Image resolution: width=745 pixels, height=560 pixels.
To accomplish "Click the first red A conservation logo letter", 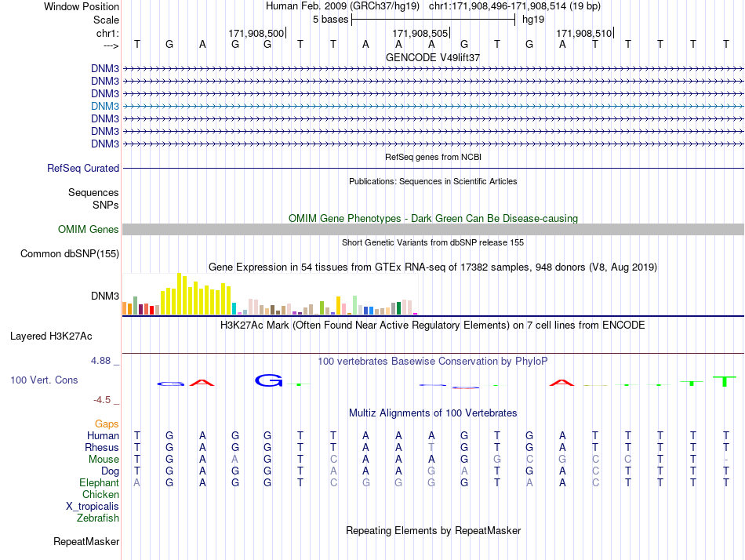I will 202,382.
